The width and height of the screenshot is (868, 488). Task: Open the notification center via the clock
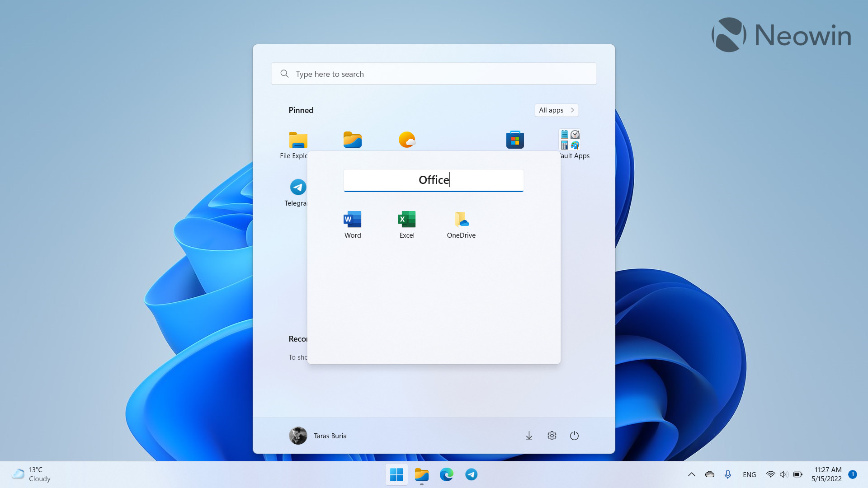[x=827, y=474]
